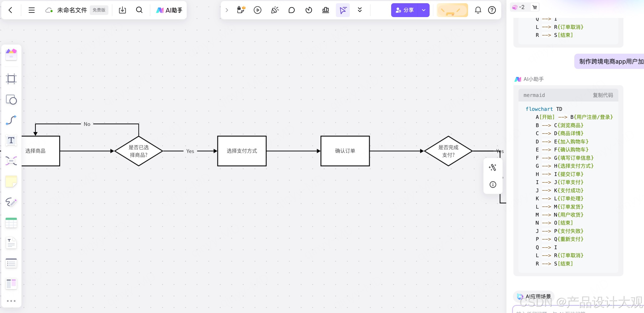Viewport: 644px width, 313px height.
Task: Click the download export icon
Action: coord(122,10)
